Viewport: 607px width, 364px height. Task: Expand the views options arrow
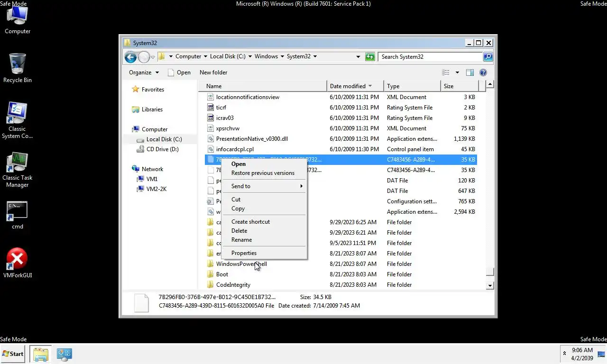click(x=457, y=73)
